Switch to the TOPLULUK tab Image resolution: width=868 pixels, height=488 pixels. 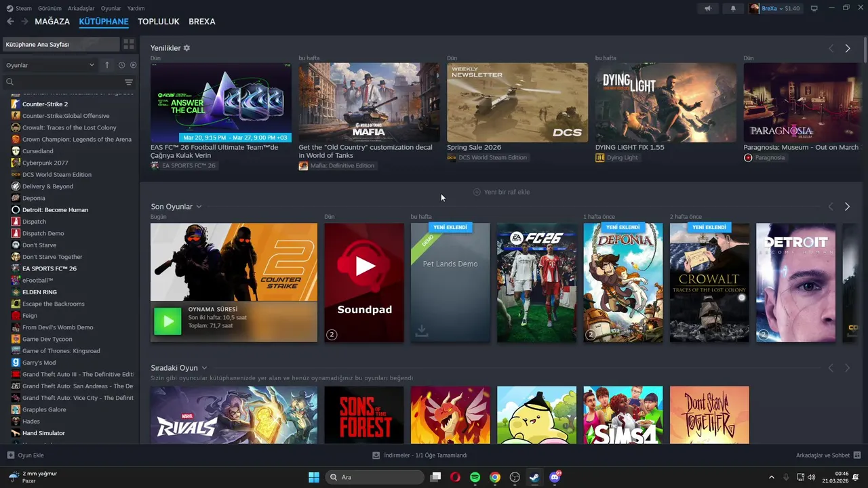pyautogui.click(x=159, y=22)
